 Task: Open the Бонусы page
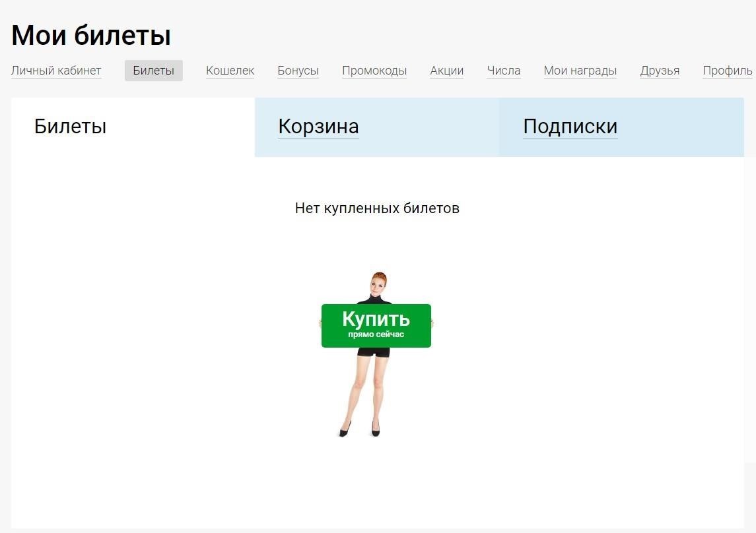click(298, 71)
